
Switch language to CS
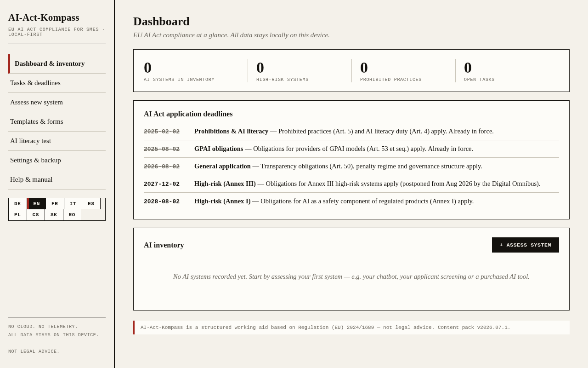click(36, 215)
